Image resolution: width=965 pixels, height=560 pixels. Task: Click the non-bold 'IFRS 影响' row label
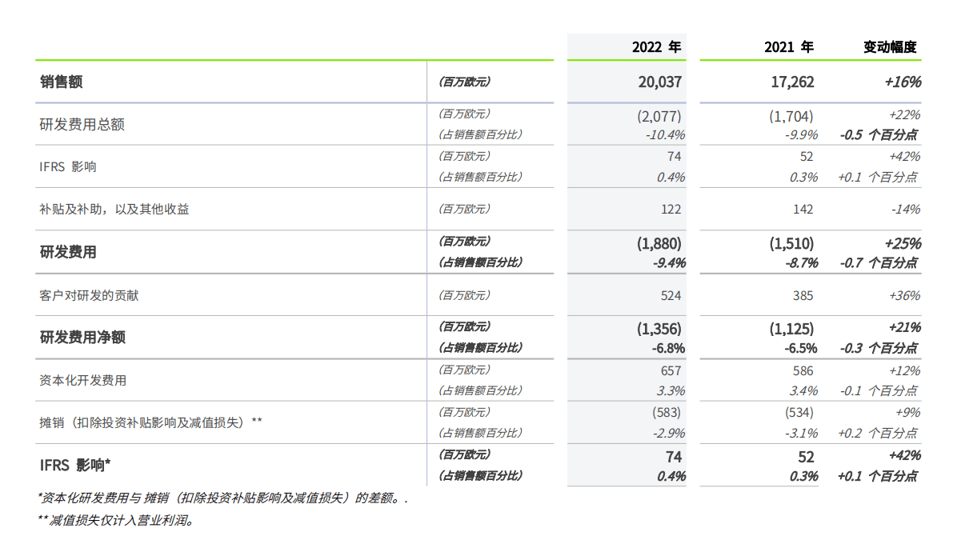coord(68,167)
